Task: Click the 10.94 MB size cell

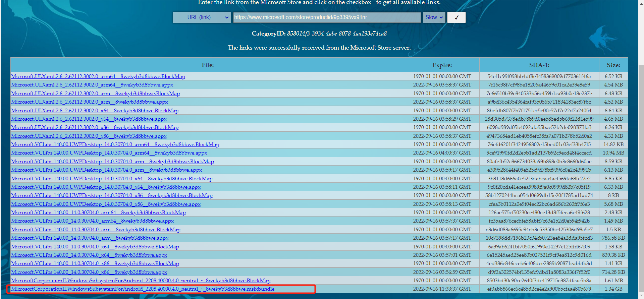Action: 613,153
